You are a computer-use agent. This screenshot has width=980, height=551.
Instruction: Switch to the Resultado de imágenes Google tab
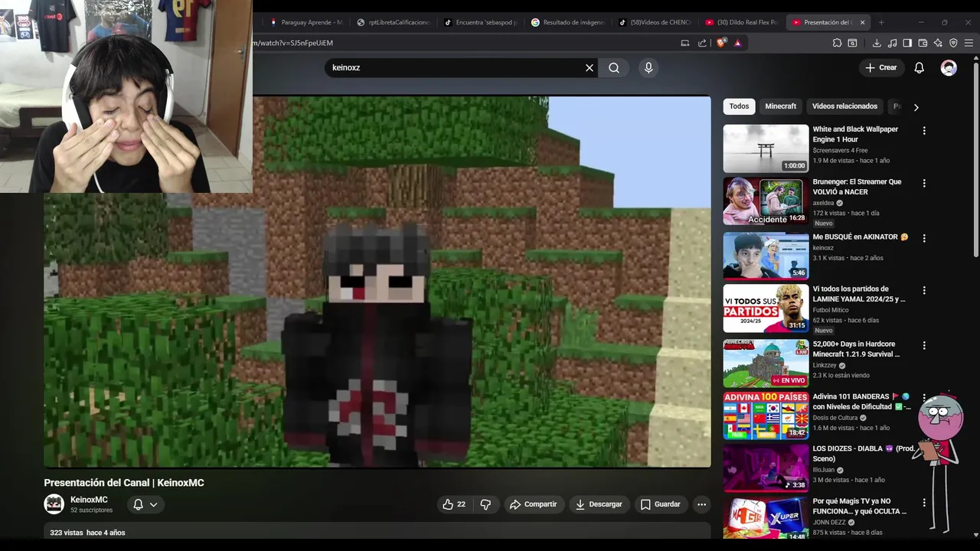pos(567,22)
